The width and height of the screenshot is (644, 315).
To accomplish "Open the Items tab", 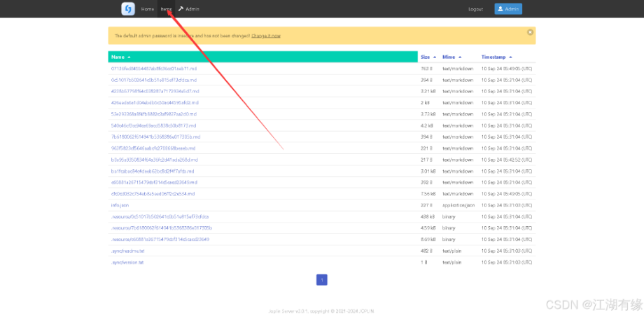I will point(166,9).
